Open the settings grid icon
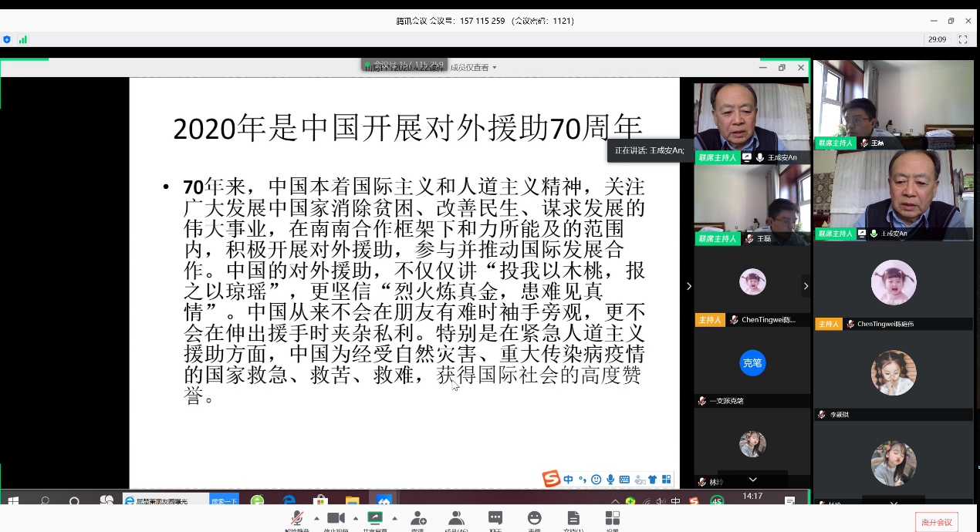This screenshot has width=980, height=532. point(612,518)
